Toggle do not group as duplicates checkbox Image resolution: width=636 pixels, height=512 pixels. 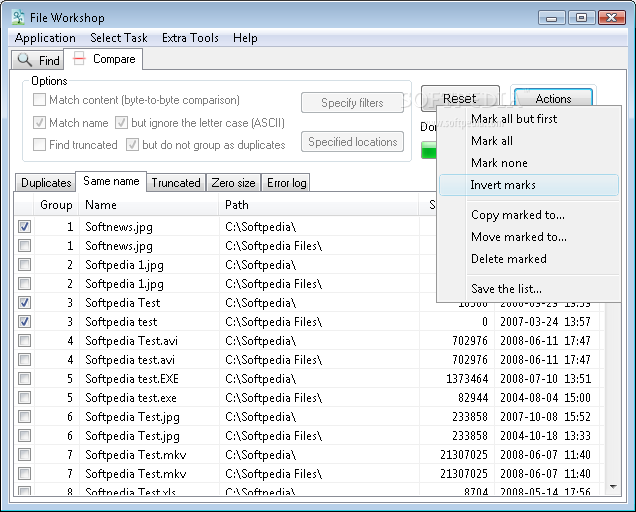[132, 144]
